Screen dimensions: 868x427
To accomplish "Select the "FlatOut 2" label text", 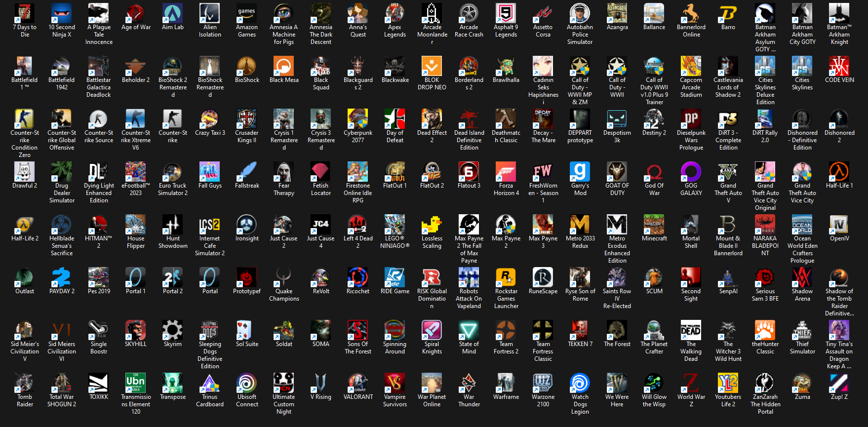I will pyautogui.click(x=432, y=186).
